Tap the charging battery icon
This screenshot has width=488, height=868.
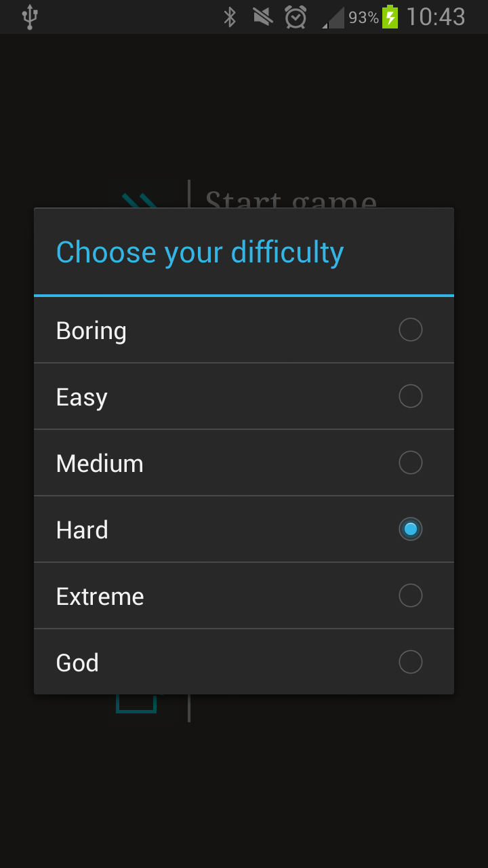390,17
